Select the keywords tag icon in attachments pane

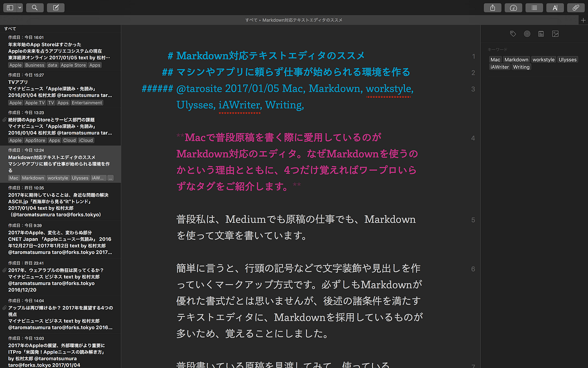click(513, 34)
